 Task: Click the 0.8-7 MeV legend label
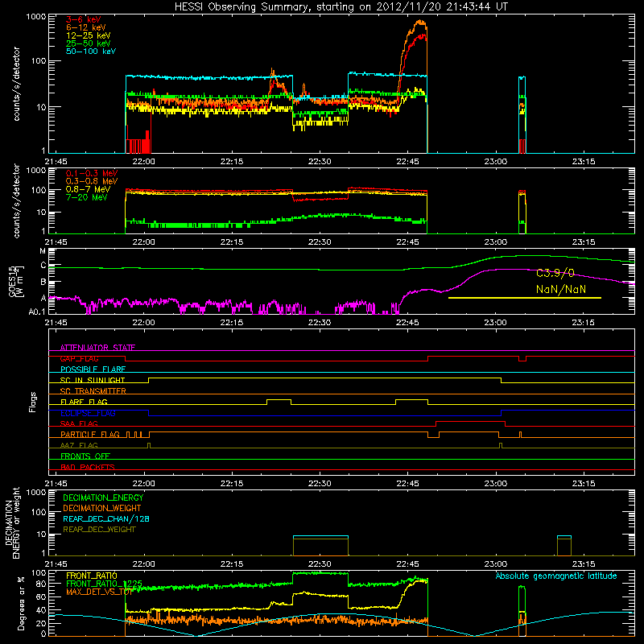pos(89,189)
